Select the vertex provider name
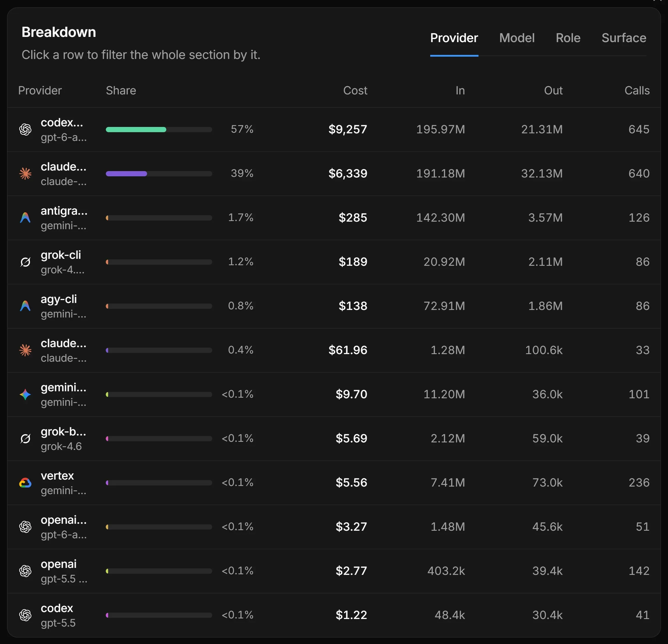Screen dimensions: 668x644 pos(57,476)
